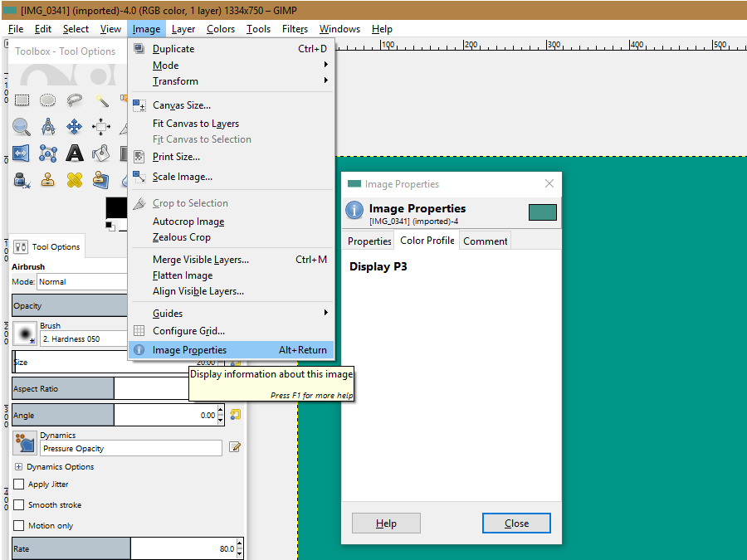This screenshot has height=560, width=747.
Task: Enable the Motion only checkbox
Action: click(x=19, y=526)
